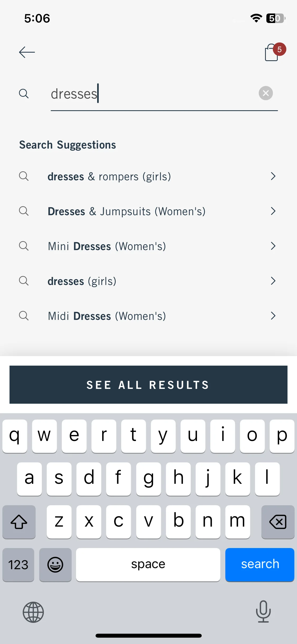Viewport: 297px width, 644px height.
Task: Tap the globe language switcher icon
Action: (x=33, y=612)
